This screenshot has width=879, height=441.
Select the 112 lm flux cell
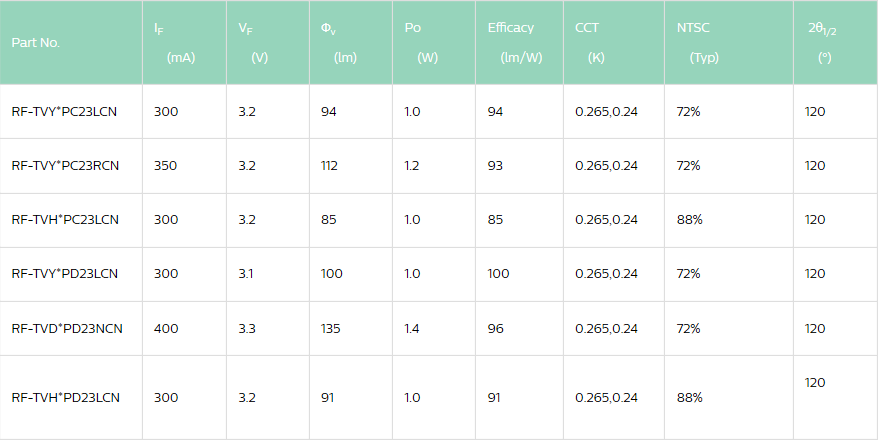click(329, 165)
